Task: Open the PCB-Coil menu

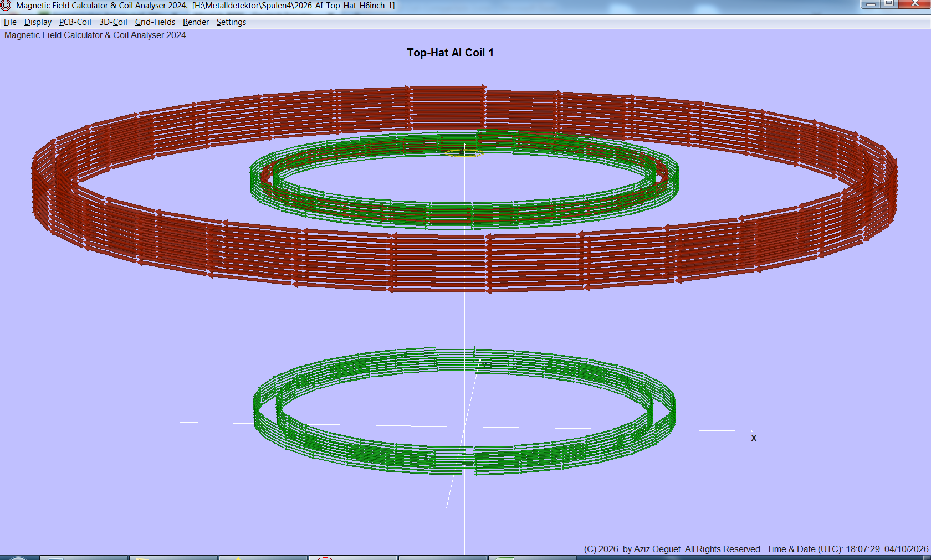Action: [x=75, y=22]
